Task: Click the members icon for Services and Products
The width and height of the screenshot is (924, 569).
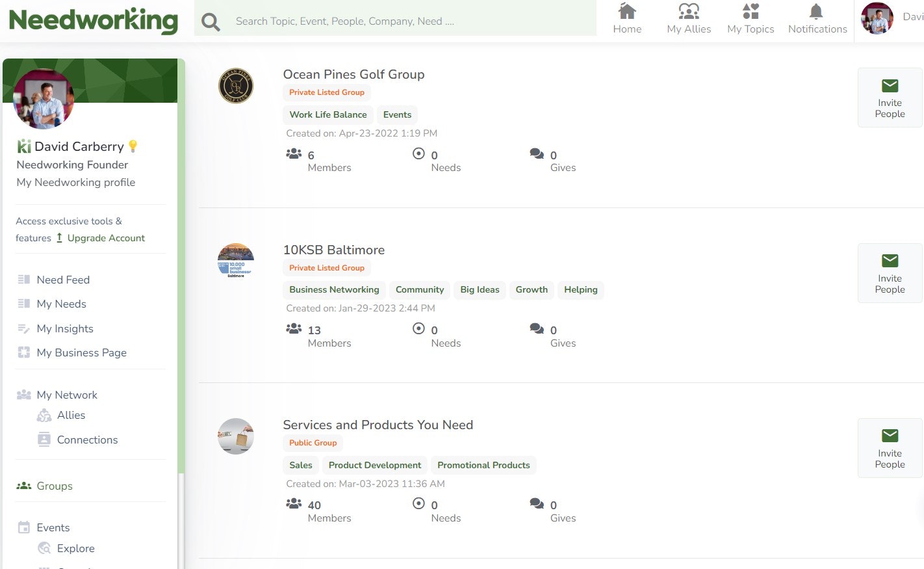Action: tap(294, 504)
